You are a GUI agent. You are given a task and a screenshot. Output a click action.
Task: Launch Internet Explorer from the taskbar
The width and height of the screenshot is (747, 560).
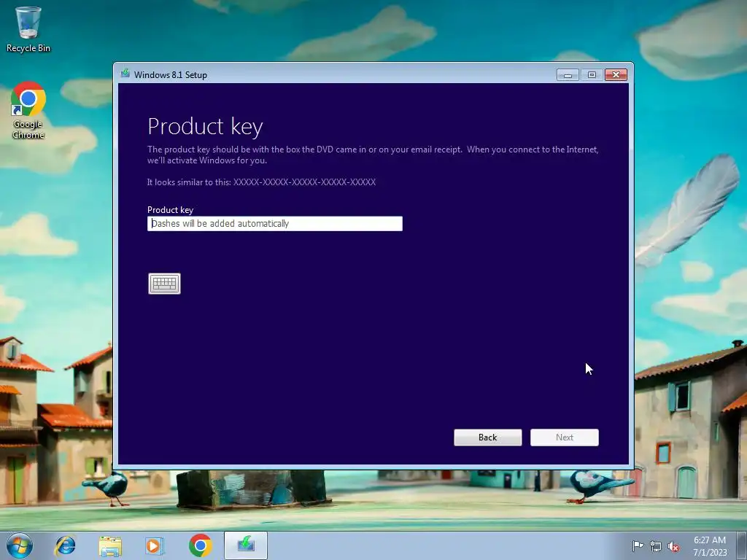tap(65, 545)
